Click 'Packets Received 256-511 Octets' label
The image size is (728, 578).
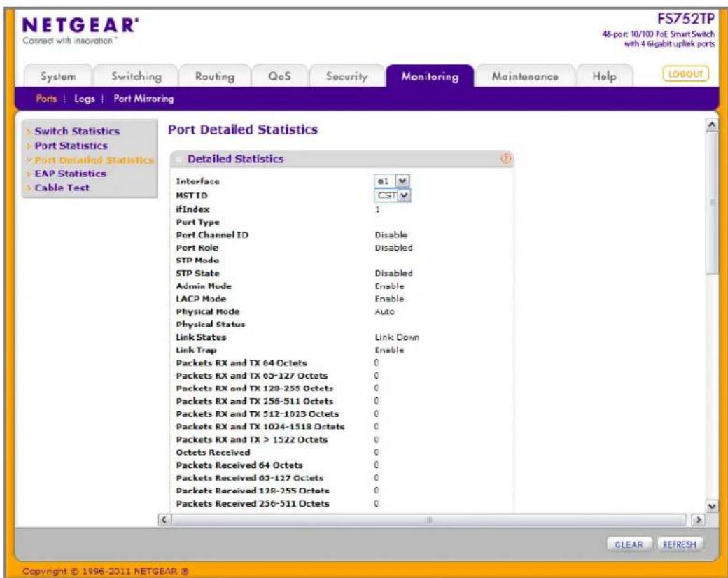tap(253, 503)
